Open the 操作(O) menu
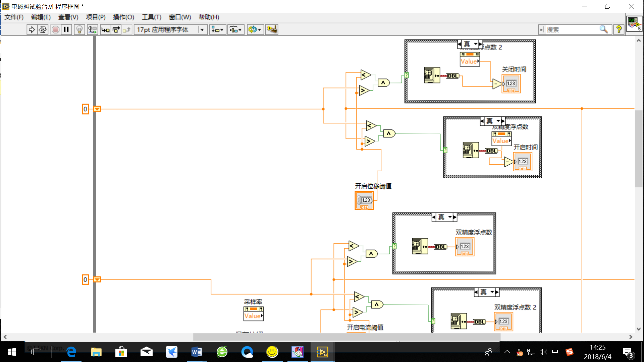 pos(123,17)
